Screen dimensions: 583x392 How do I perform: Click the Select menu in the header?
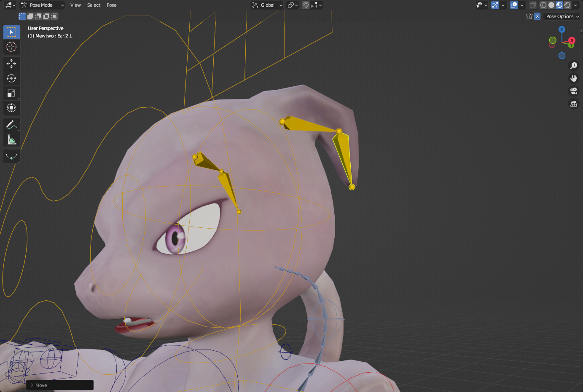(x=93, y=5)
